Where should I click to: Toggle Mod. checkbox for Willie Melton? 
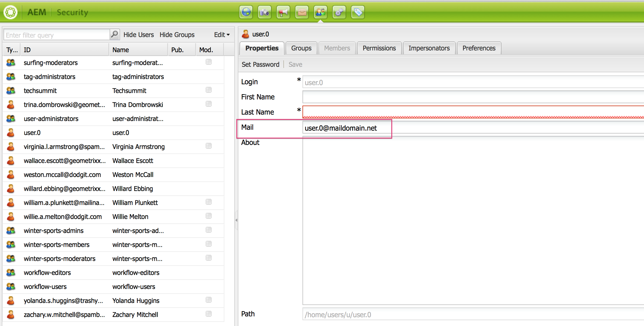[x=209, y=216]
